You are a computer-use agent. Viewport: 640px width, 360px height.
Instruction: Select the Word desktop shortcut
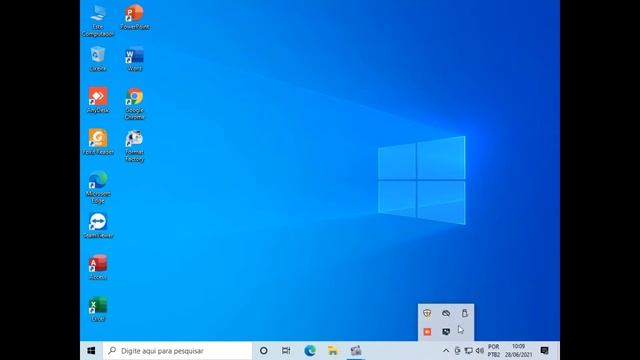point(135,59)
